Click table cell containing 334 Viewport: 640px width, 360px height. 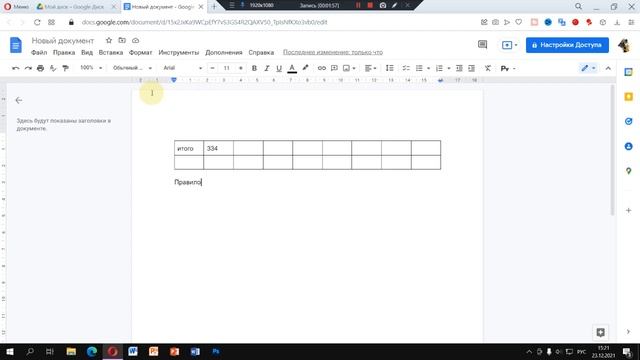(218, 148)
